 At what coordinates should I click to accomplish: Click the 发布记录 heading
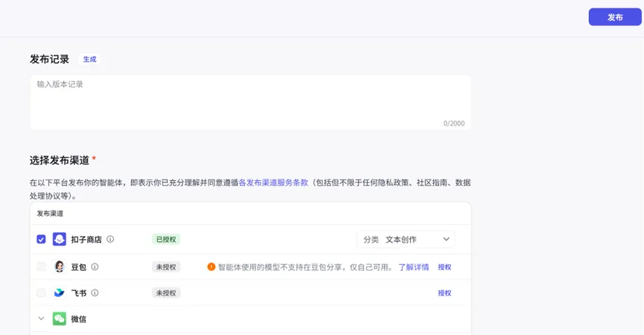(x=49, y=59)
